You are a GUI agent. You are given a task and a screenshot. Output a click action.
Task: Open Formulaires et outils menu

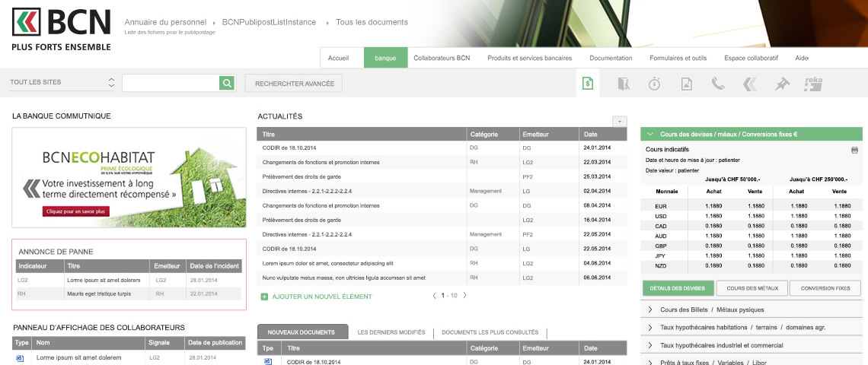pos(678,58)
